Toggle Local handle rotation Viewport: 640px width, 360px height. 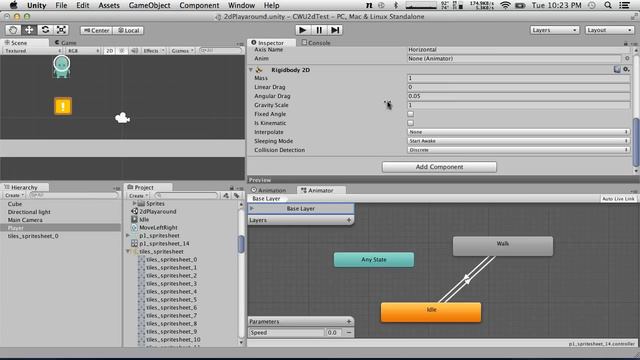(x=128, y=30)
